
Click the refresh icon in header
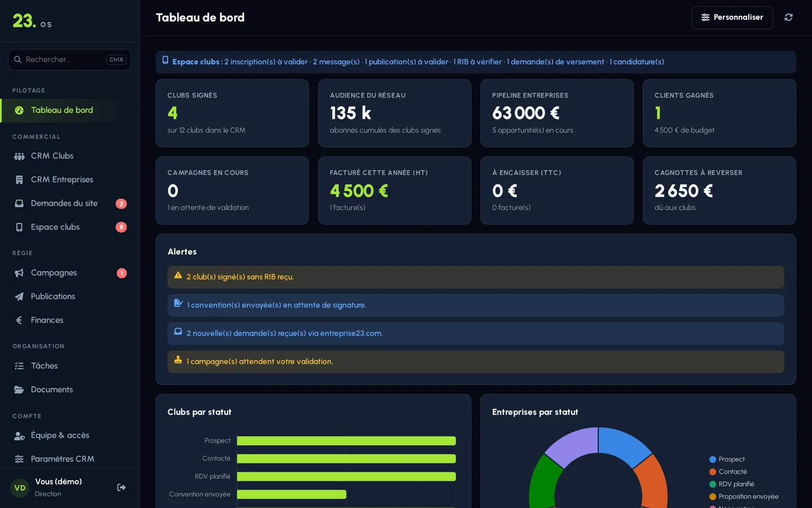tap(788, 17)
